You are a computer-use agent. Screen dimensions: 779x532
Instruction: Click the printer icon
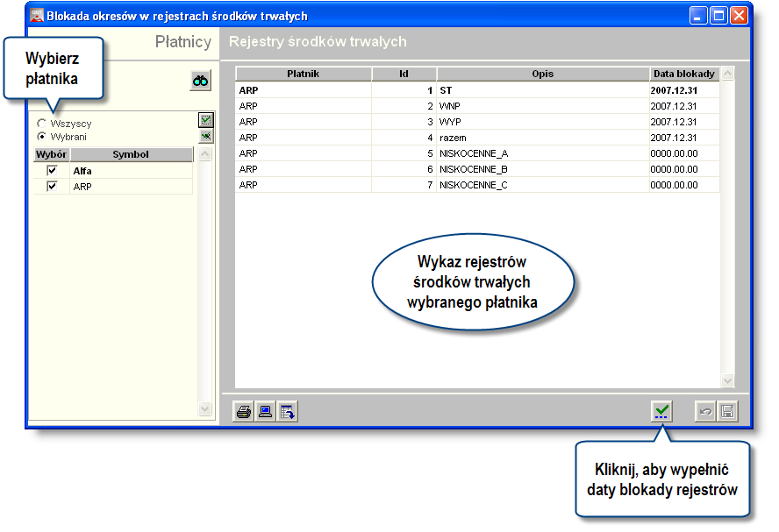(x=244, y=411)
